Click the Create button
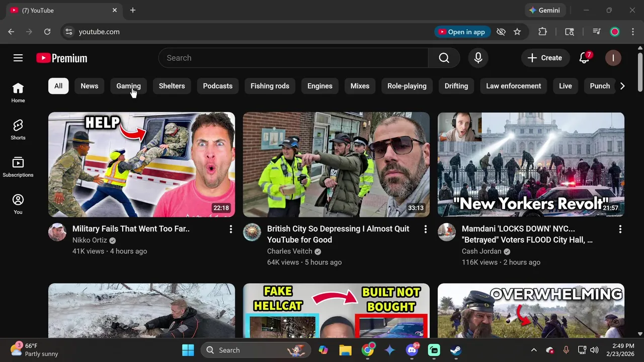The height and width of the screenshot is (362, 644). coord(545,58)
